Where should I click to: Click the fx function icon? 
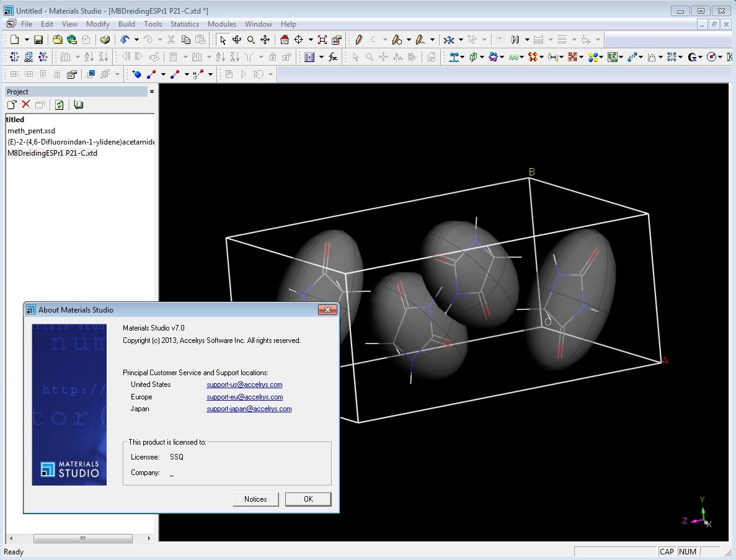click(333, 57)
